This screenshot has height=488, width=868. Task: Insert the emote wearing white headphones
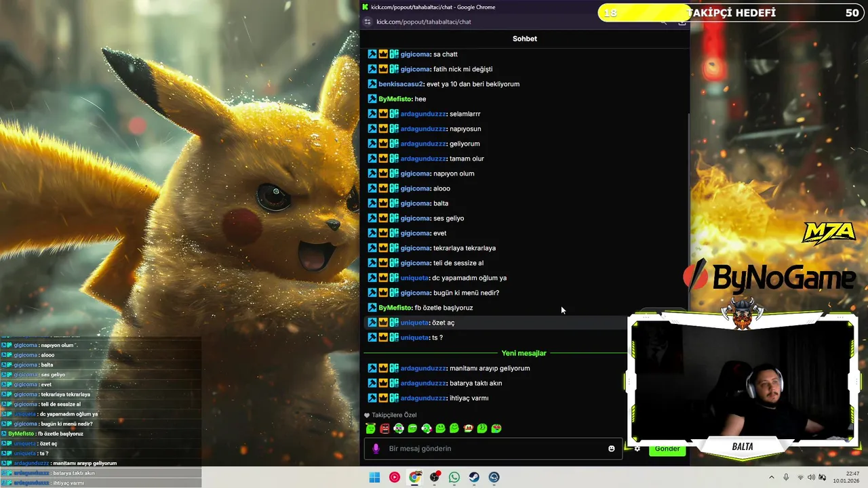coord(399,428)
